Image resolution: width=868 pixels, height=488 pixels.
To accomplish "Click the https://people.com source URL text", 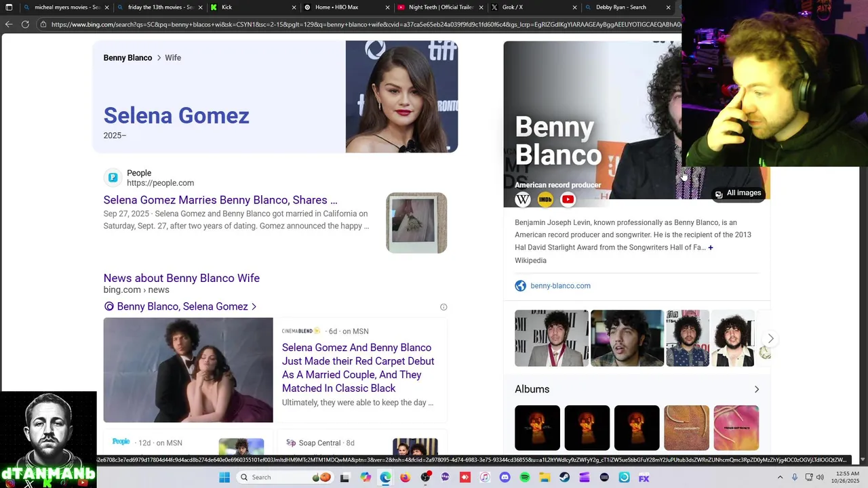I will coord(160,183).
